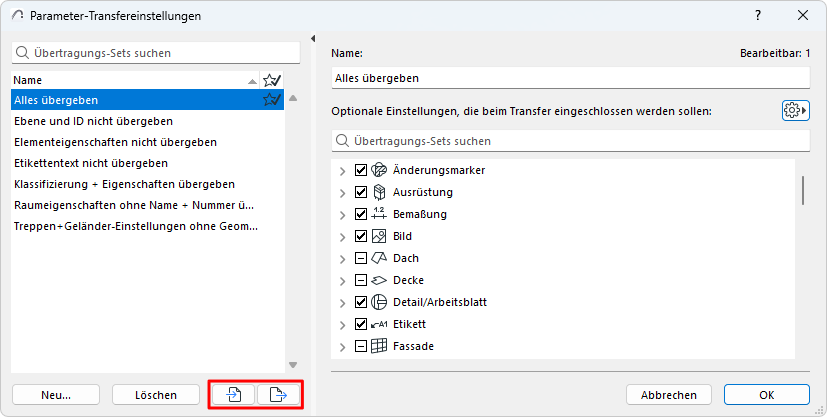Open the gear settings options button
Screen dimensions: 827x417
pos(795,110)
